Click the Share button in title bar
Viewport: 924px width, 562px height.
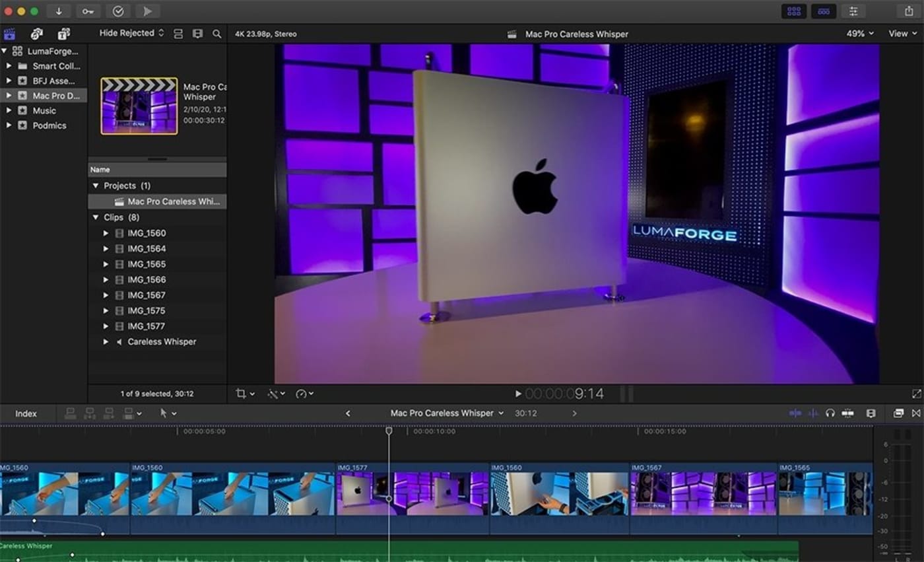pos(909,11)
